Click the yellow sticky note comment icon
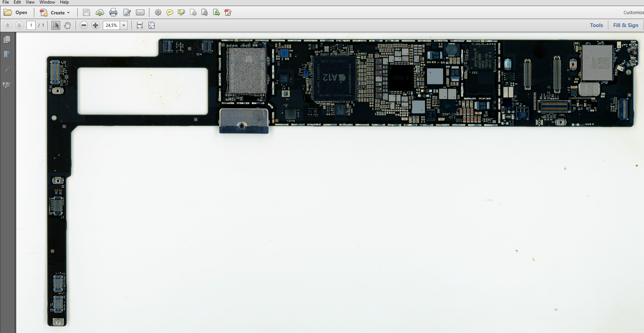This screenshot has width=644, height=333. coord(170,13)
